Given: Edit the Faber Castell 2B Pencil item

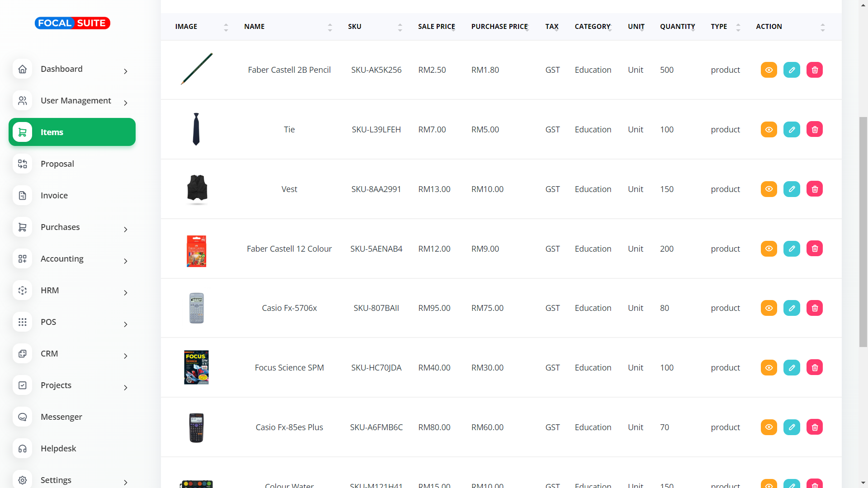Looking at the screenshot, I should click(x=792, y=70).
